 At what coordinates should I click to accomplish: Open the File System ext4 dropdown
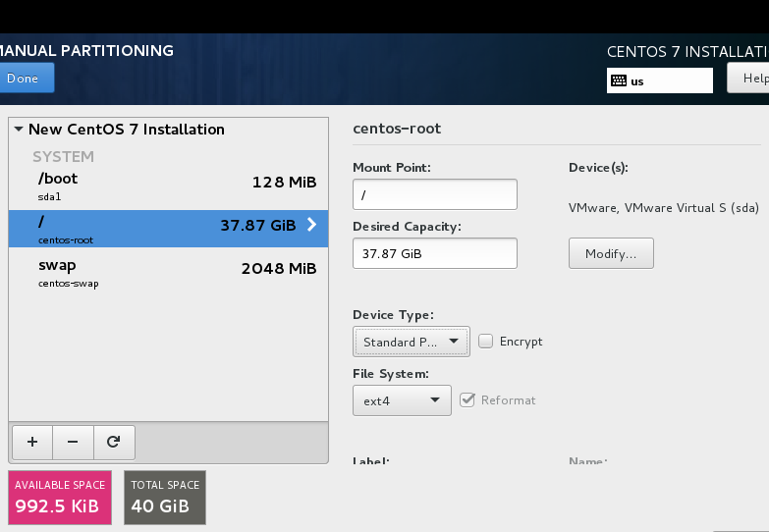402,400
